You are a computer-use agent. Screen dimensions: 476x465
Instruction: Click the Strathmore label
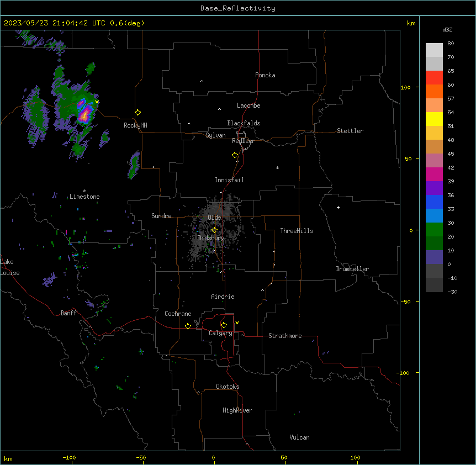(285, 336)
